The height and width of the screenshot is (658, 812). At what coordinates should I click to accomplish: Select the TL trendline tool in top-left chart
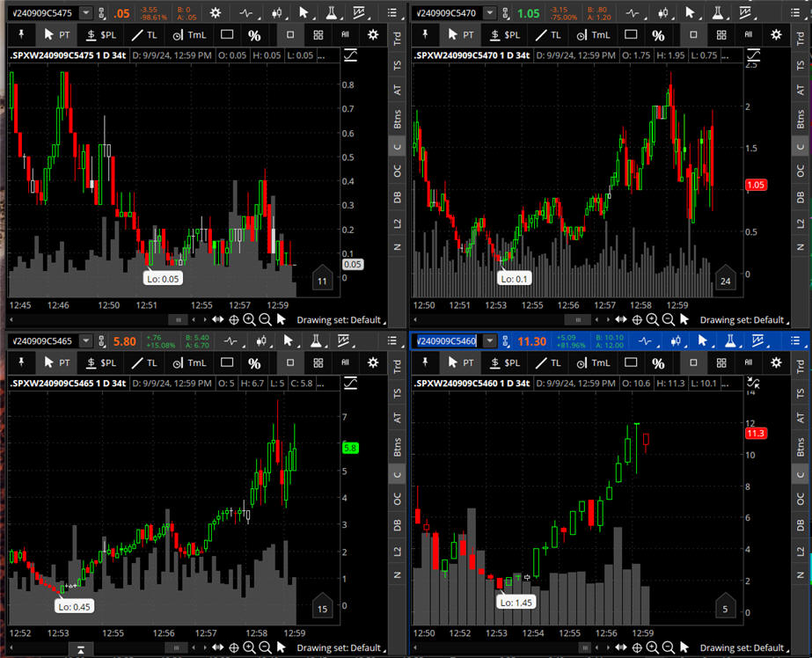click(x=145, y=35)
